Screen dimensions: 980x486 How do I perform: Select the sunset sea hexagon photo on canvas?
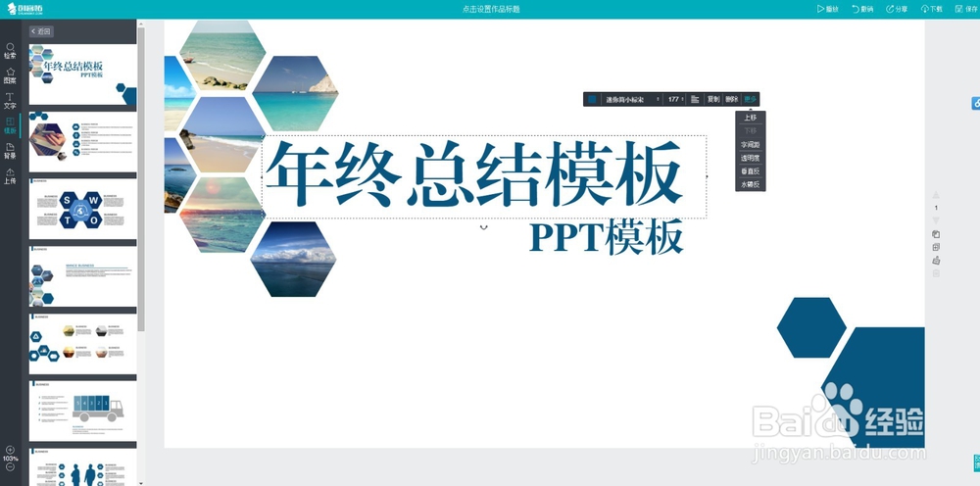click(222, 215)
